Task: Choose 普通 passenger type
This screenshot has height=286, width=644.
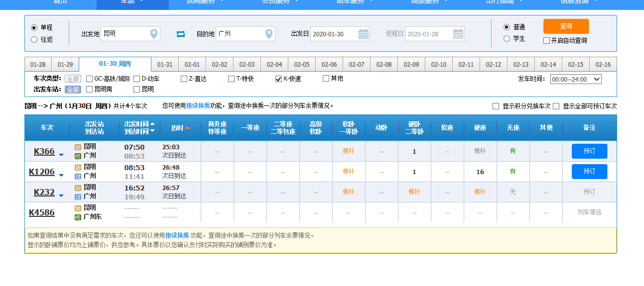Action: [x=507, y=27]
